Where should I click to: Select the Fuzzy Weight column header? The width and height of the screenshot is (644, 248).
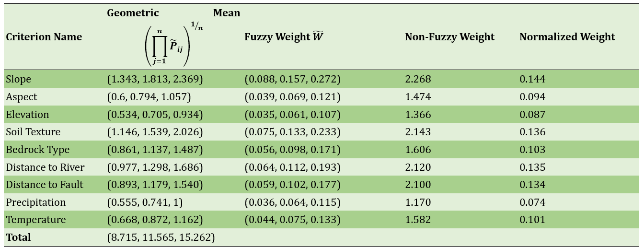pyautogui.click(x=284, y=37)
